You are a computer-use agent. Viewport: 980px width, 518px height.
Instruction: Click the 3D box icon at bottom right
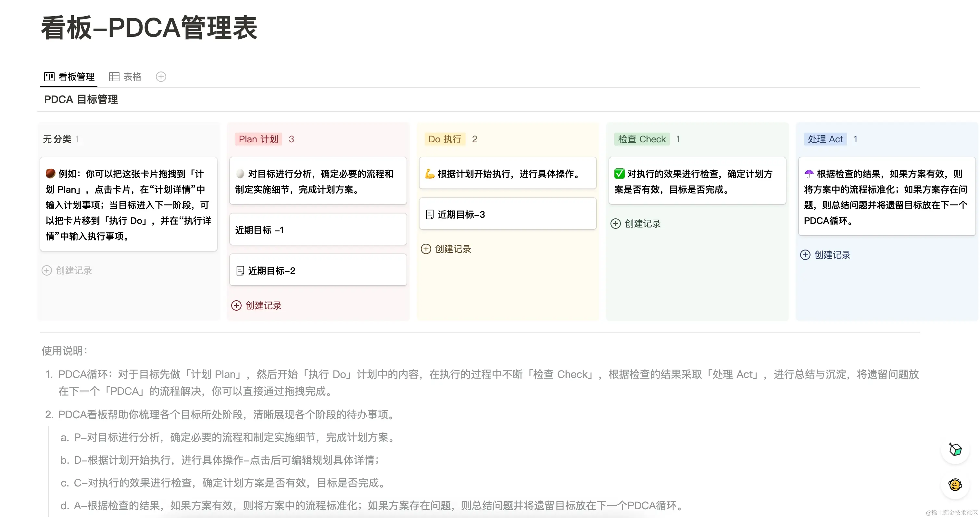pos(955,450)
